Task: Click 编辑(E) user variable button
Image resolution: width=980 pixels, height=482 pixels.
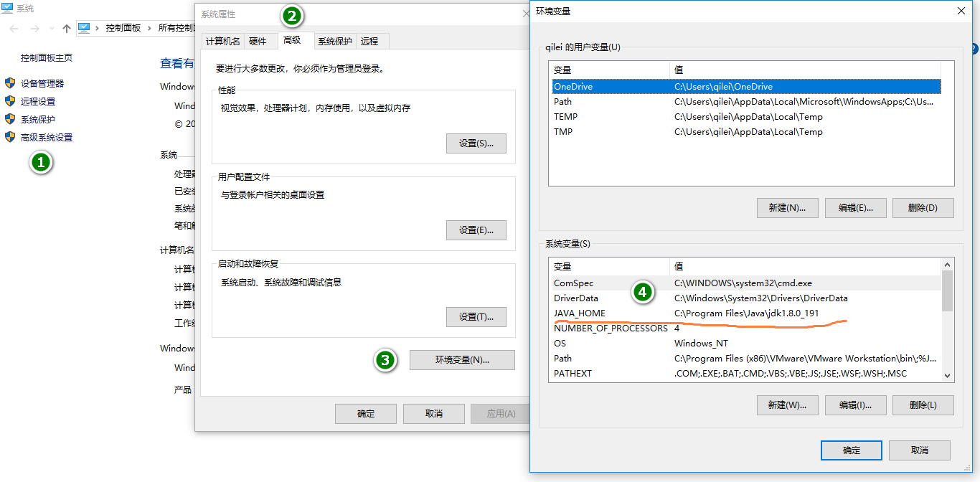Action: point(855,208)
